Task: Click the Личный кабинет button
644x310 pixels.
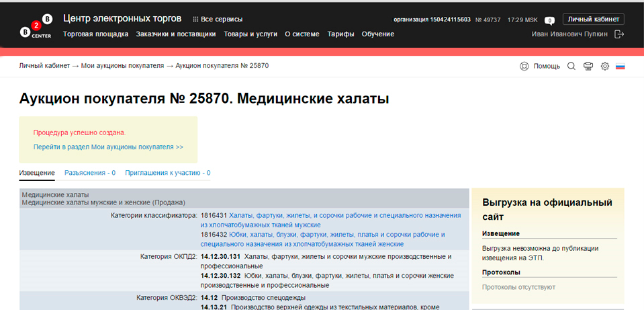Action: point(593,19)
